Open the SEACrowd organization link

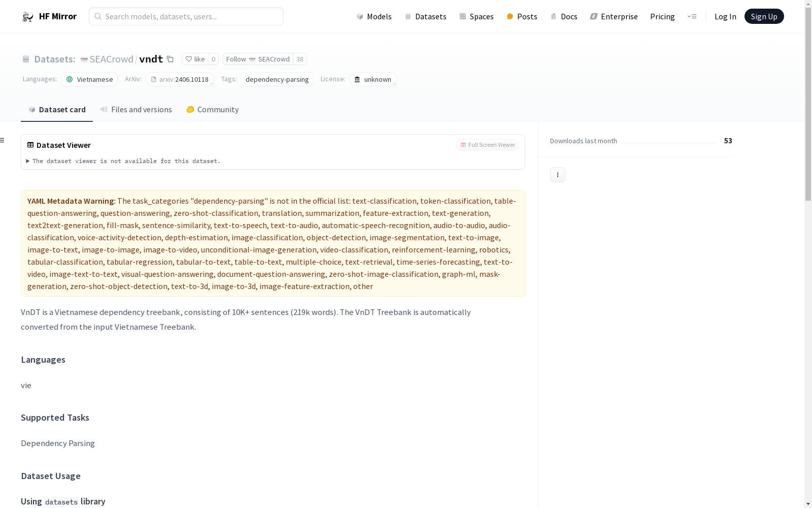[112, 59]
